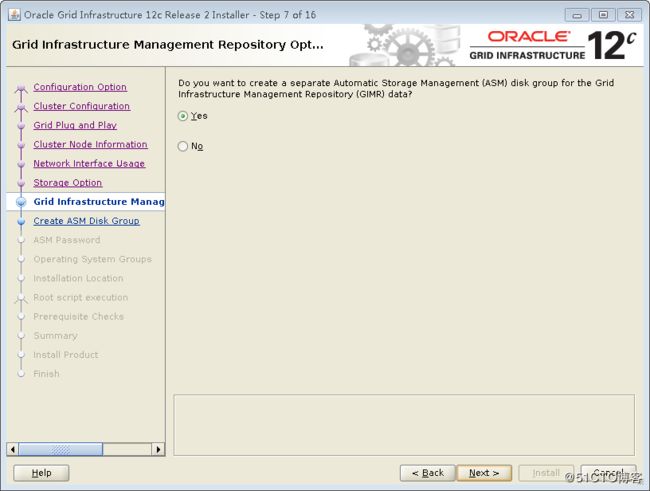Click the Finish step text
Screen dimensions: 650x491
click(46, 374)
